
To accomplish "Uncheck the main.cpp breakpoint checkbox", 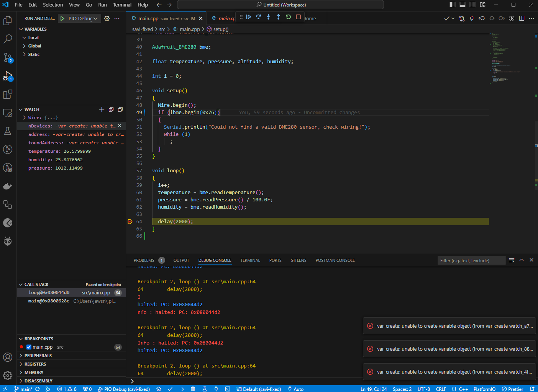I will (x=29, y=347).
